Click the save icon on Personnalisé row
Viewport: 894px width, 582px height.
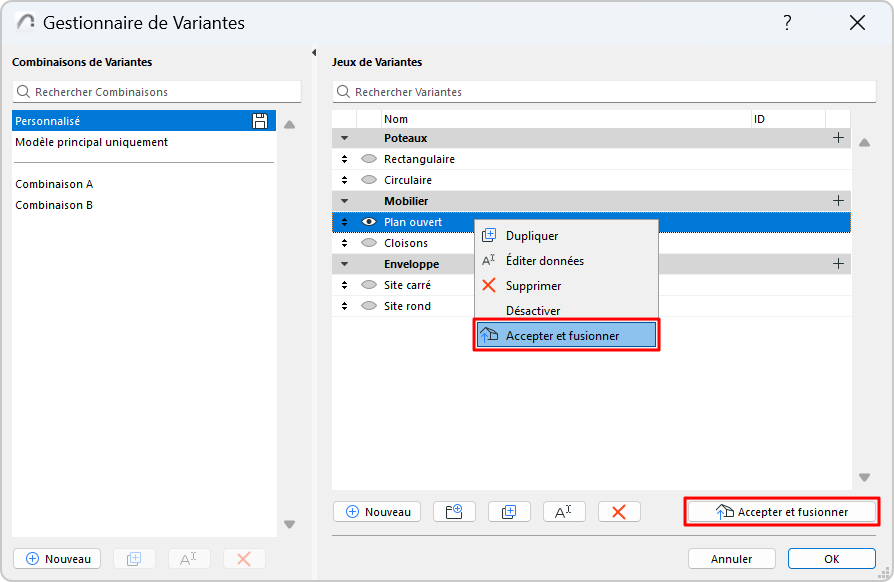[x=260, y=121]
